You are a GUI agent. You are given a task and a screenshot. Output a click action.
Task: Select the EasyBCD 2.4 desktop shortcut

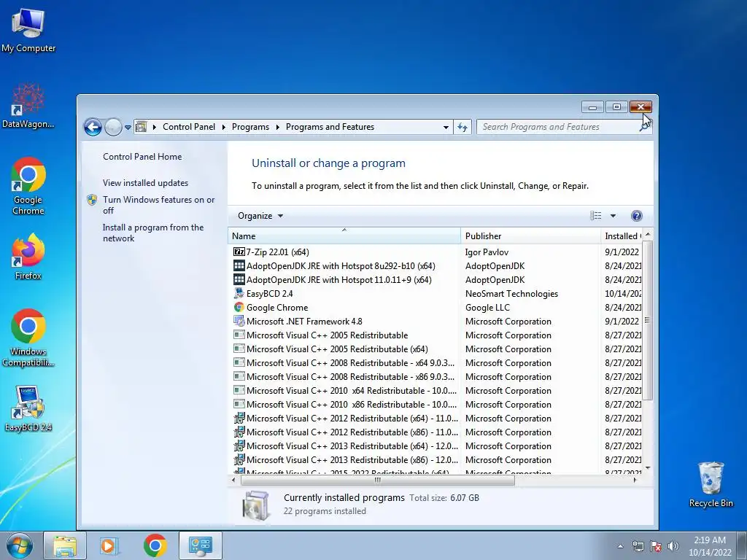click(x=28, y=408)
